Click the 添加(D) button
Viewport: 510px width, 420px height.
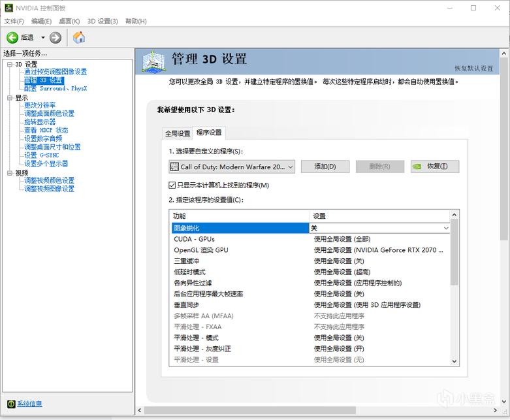pyautogui.click(x=325, y=167)
